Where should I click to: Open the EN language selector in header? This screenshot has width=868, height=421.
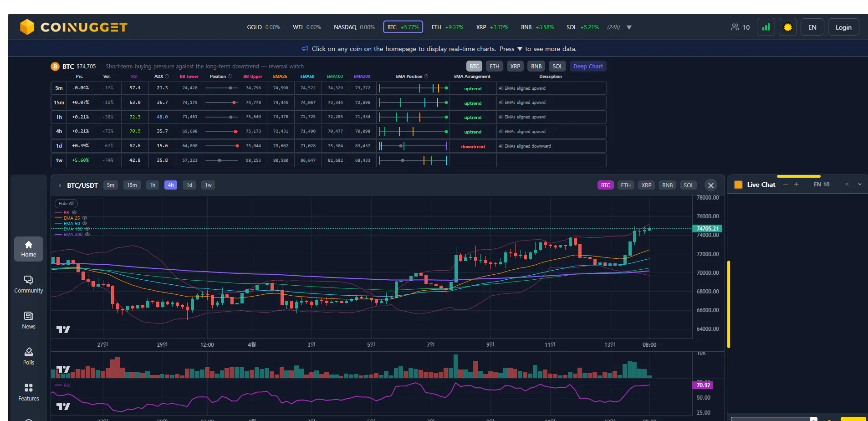coord(812,27)
